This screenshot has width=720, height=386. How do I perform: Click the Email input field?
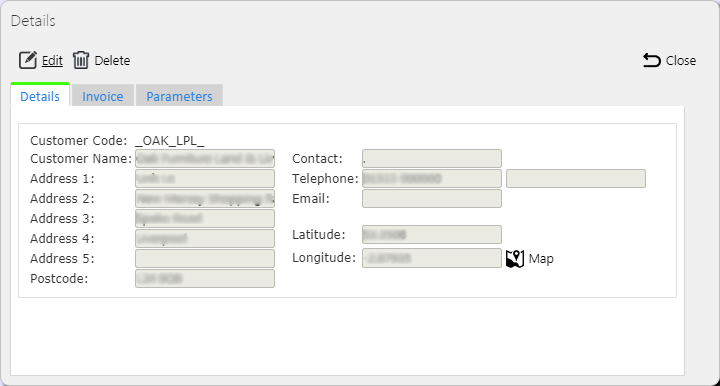pyautogui.click(x=432, y=199)
